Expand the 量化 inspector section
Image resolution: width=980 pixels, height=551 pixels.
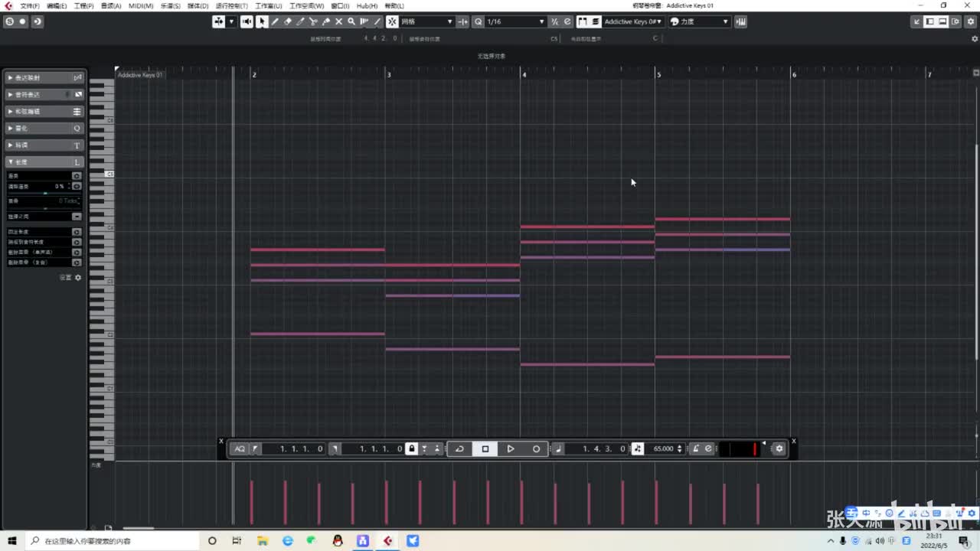pyautogui.click(x=44, y=129)
